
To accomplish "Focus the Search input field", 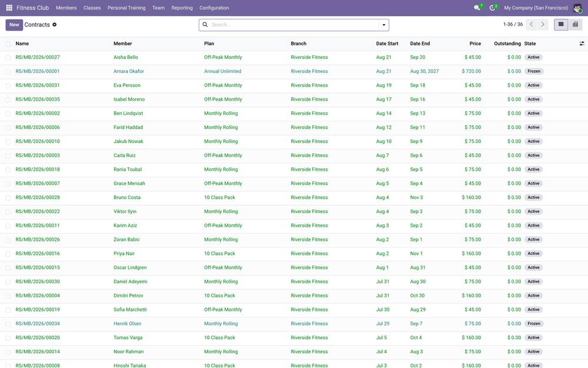I will tap(295, 25).
